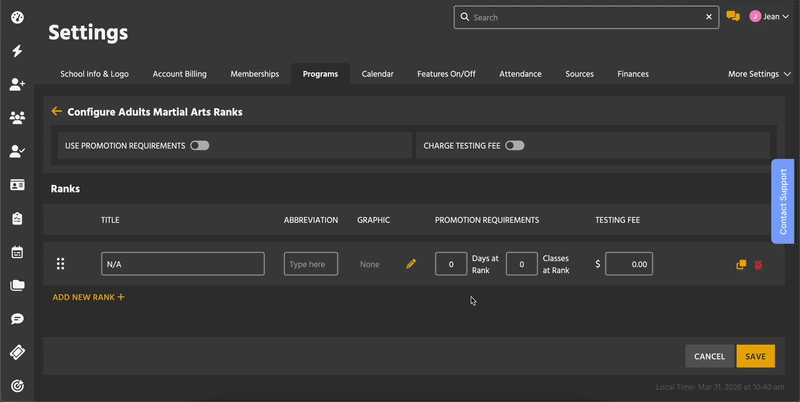The width and height of the screenshot is (800, 402).
Task: Expand the More Settings dropdown
Action: 759,74
